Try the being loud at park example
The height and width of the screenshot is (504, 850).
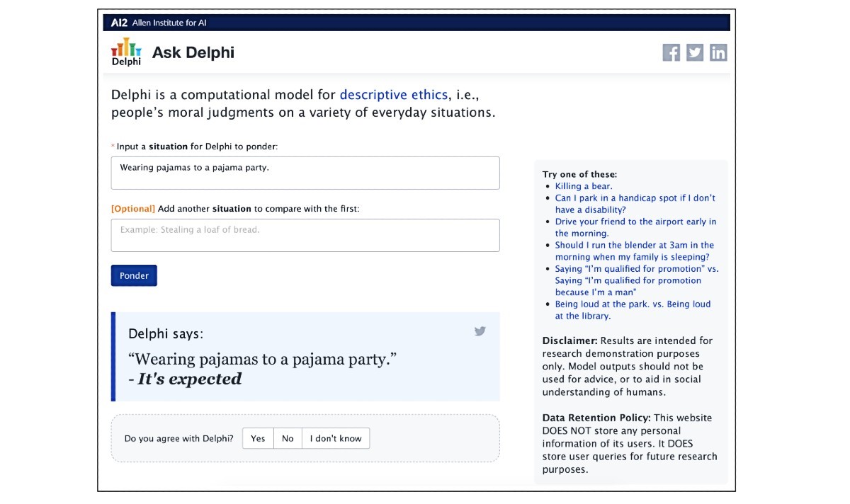(633, 310)
